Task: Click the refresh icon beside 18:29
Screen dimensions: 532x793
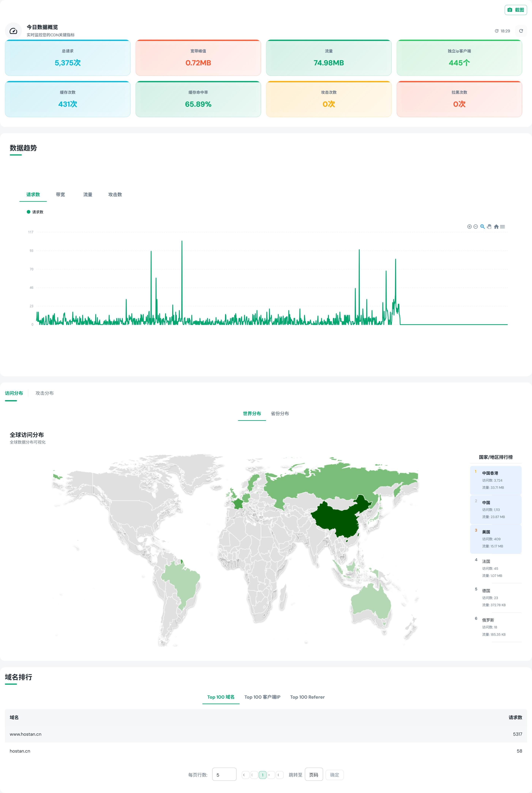Action: pyautogui.click(x=521, y=31)
